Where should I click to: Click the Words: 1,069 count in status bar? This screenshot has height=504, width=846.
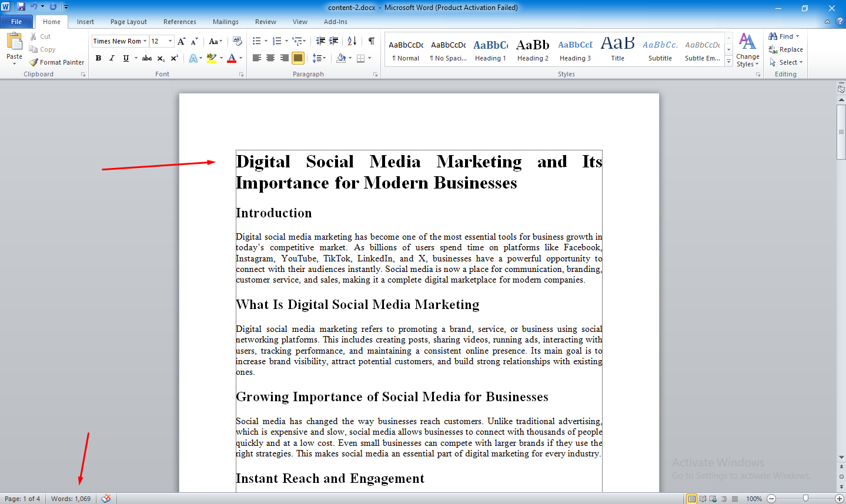pos(71,499)
